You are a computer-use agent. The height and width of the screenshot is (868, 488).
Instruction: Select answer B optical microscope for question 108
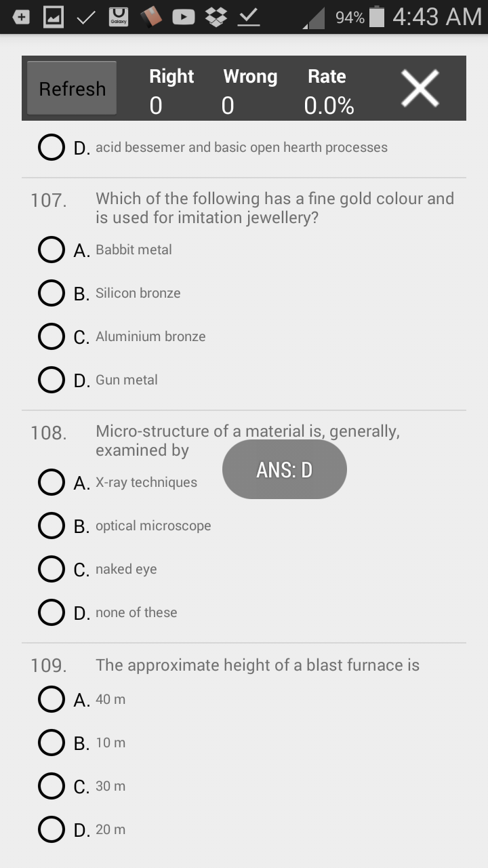pyautogui.click(x=51, y=526)
